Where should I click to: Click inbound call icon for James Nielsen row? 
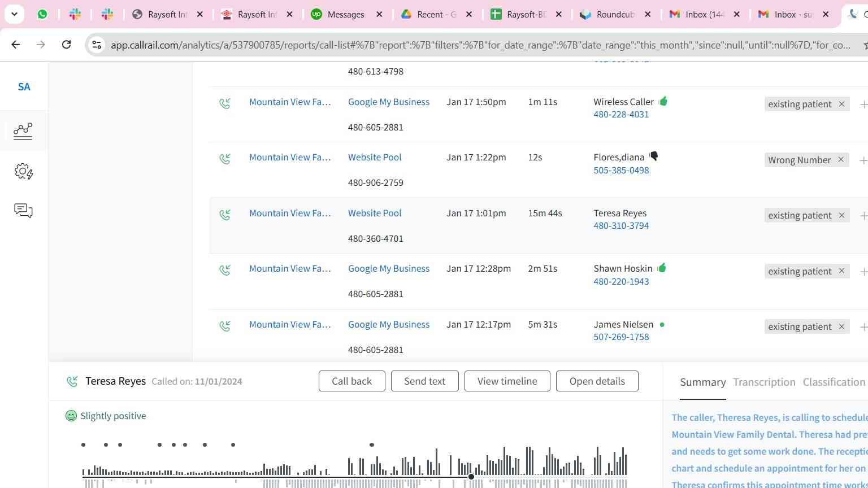225,326
